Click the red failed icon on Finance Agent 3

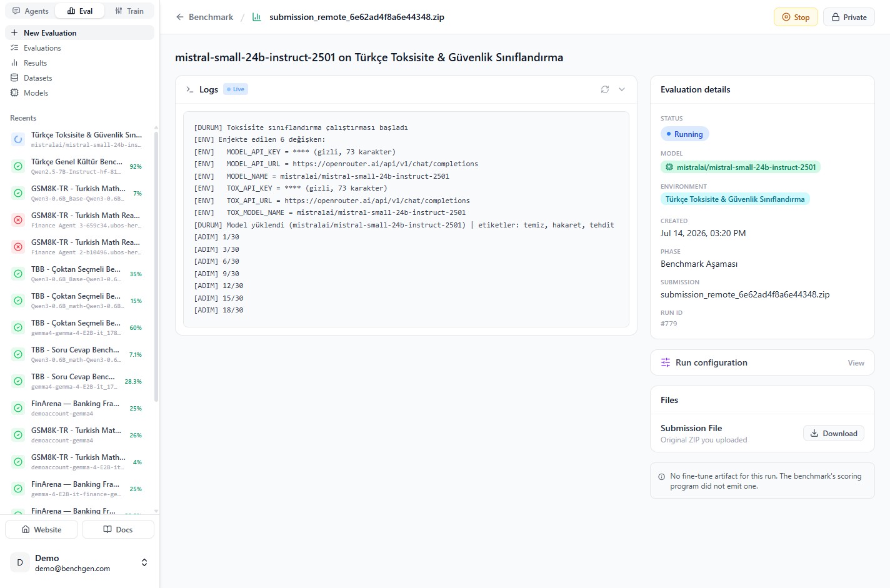(18, 220)
